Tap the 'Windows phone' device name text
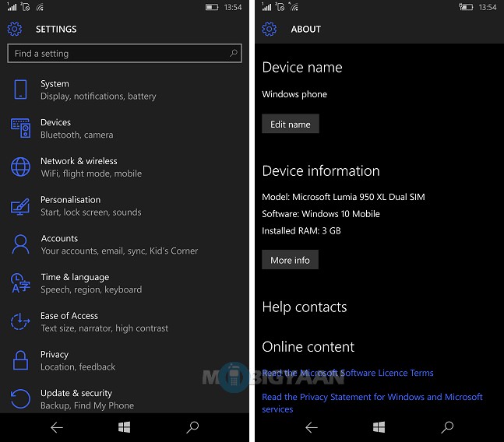The image size is (504, 442). (x=294, y=94)
